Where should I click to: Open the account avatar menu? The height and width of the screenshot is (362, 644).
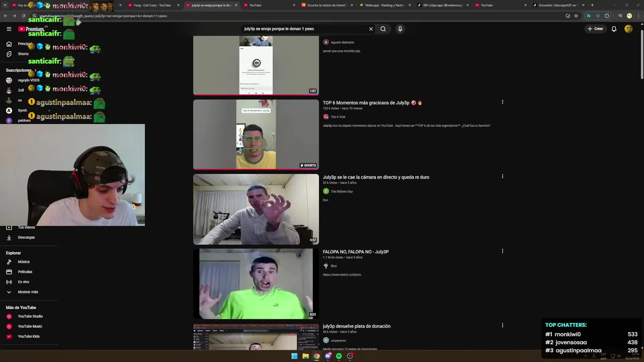[628, 29]
